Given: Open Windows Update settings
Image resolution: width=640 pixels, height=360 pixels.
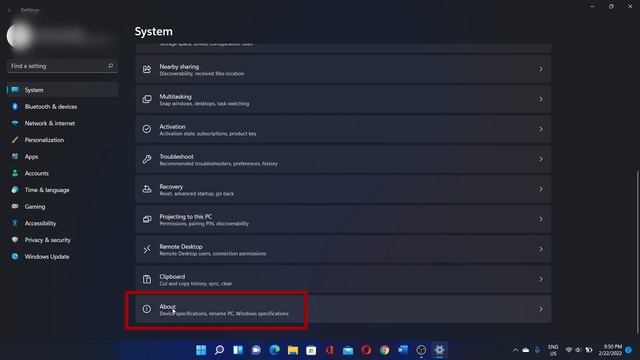Looking at the screenshot, I should point(62,257).
